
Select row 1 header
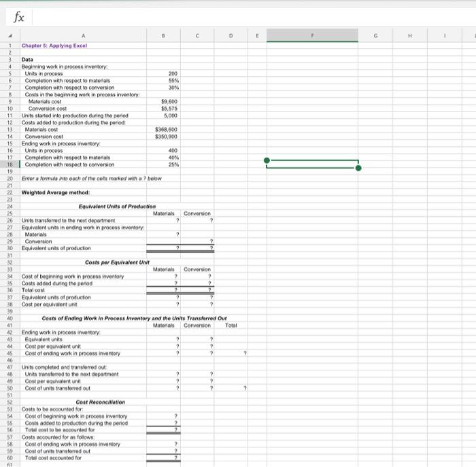click(10, 46)
